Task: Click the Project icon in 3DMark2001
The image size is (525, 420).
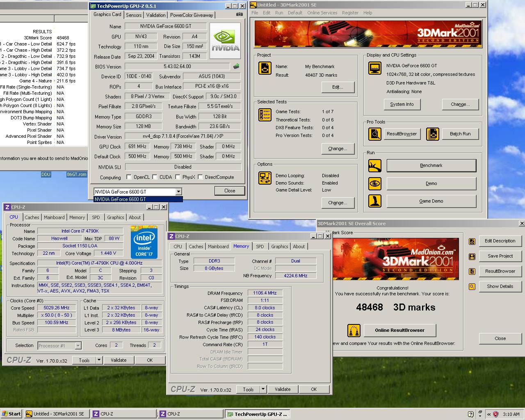Action: (265, 68)
